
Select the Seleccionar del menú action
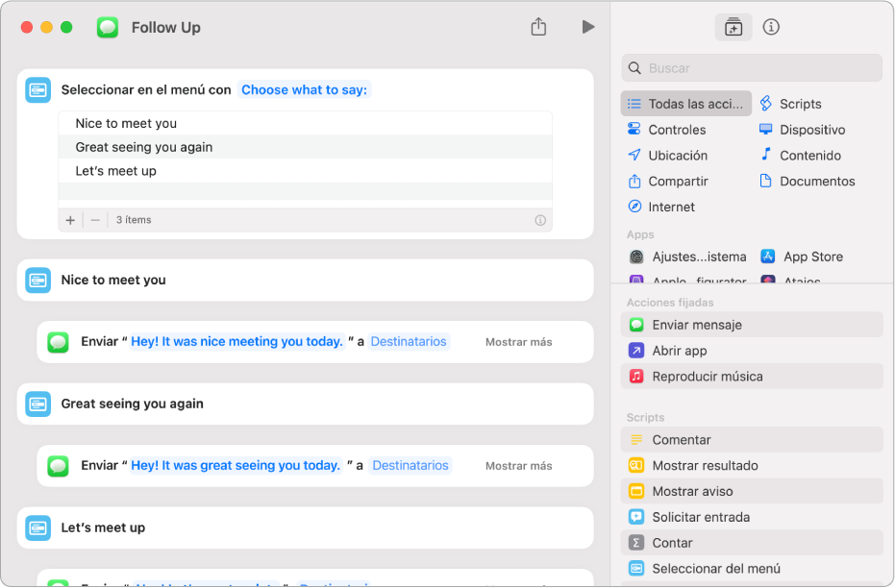coord(752,569)
